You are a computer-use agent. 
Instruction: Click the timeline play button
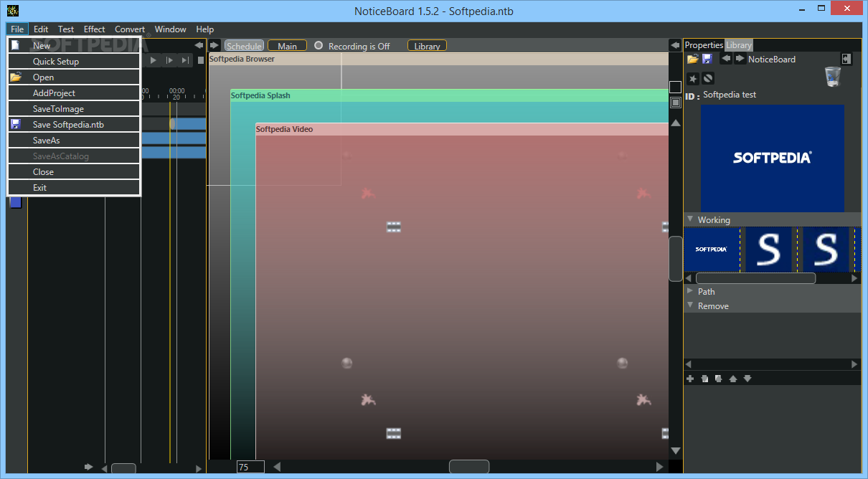coord(154,60)
